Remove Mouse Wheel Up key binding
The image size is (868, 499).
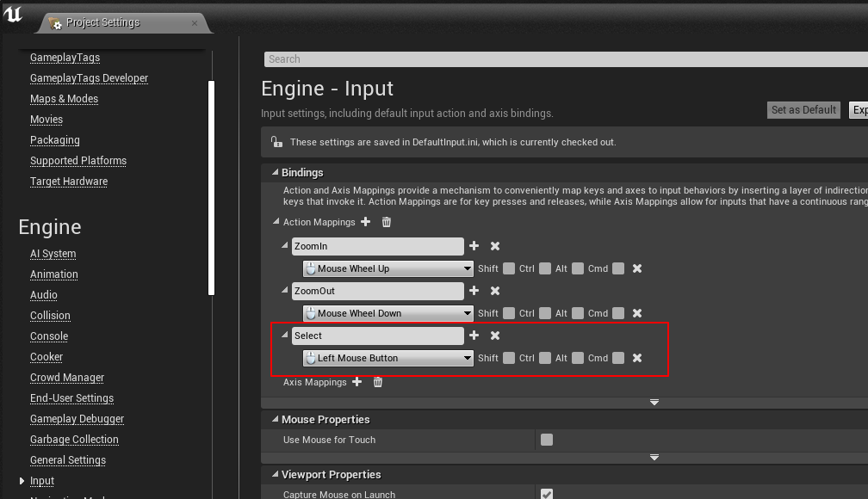coord(637,268)
